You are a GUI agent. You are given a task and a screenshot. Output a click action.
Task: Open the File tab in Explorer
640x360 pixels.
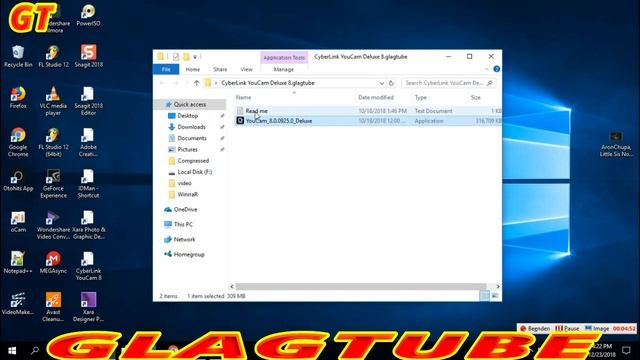point(166,69)
